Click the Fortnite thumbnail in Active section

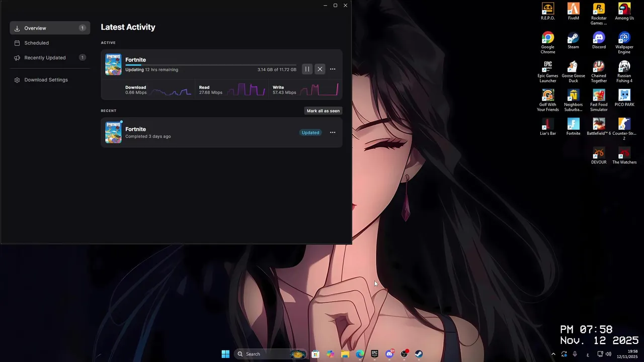pos(113,64)
